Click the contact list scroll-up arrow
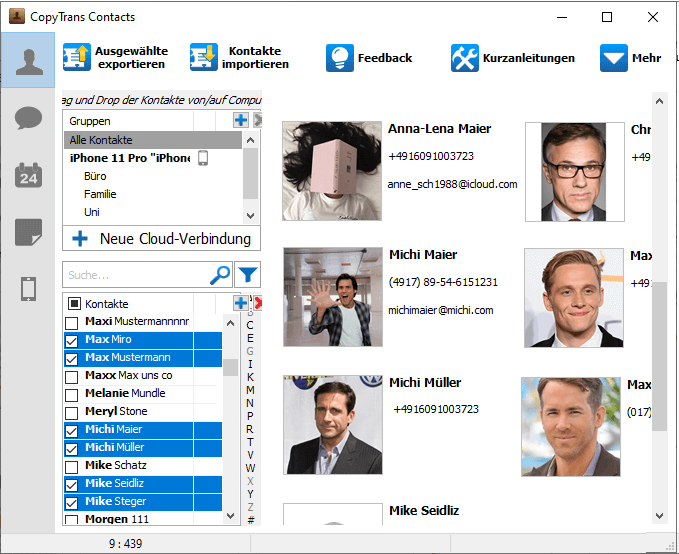Screen dimensions: 679x554 coord(230,324)
